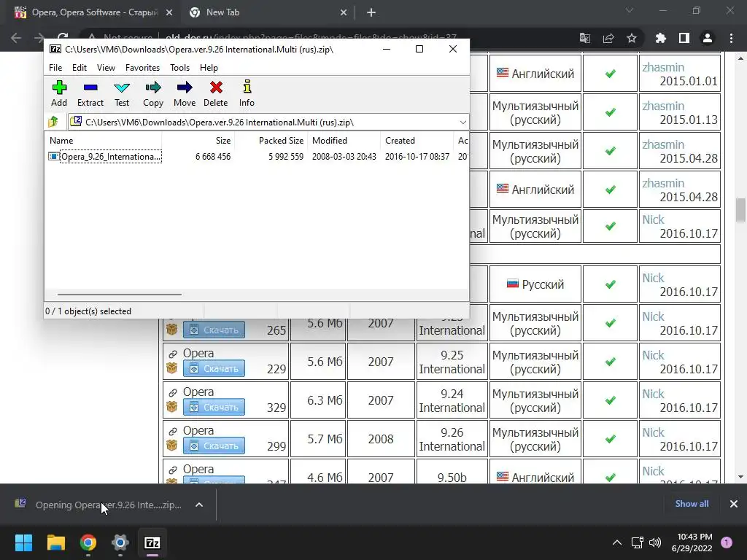Sort by Created column header

coord(417,141)
